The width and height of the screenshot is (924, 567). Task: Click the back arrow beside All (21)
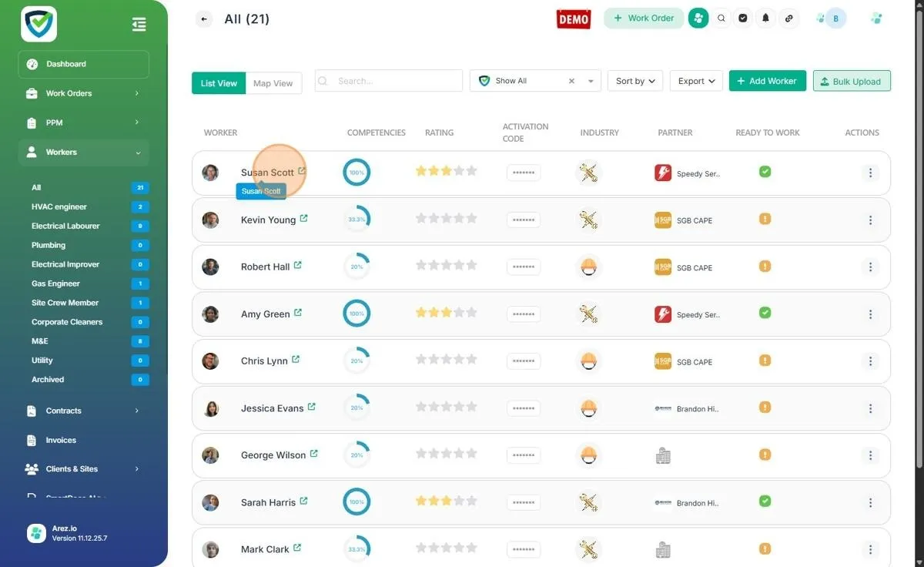[204, 19]
